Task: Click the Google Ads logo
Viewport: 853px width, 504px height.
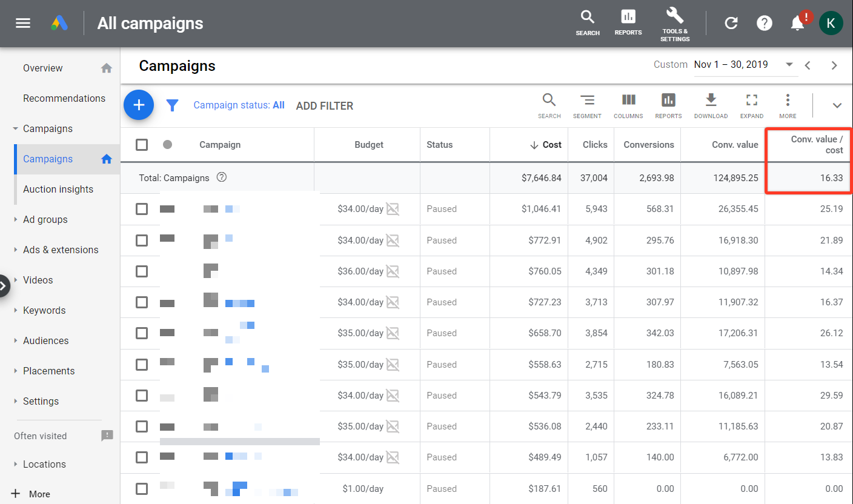Action: pos(59,23)
